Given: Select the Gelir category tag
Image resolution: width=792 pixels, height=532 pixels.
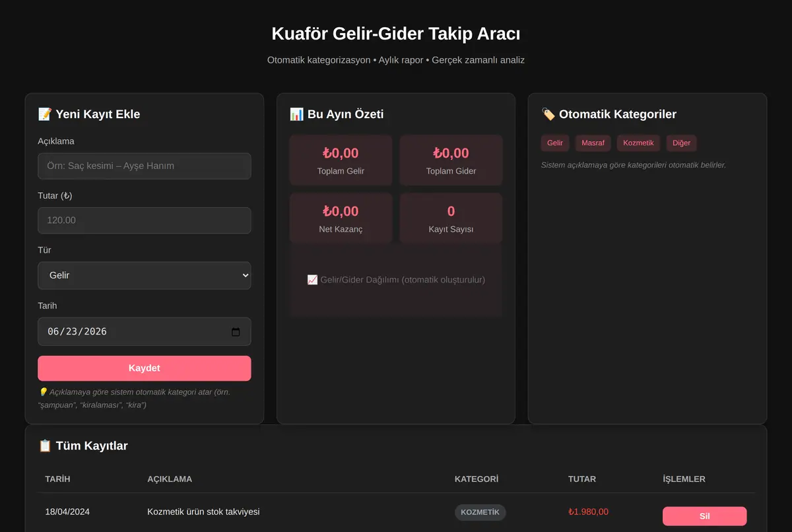Looking at the screenshot, I should pos(555,143).
